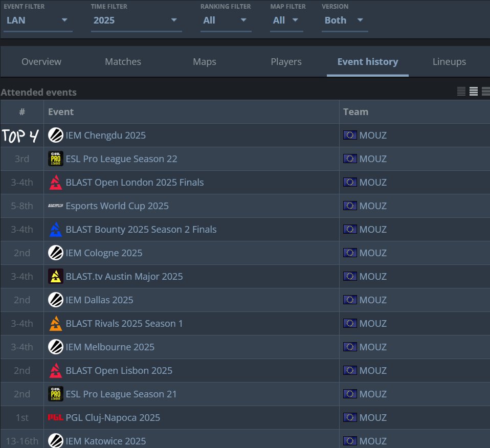Click the IEM Melbourne 2025 logo icon
Image resolution: width=490 pixels, height=448 pixels.
point(56,347)
